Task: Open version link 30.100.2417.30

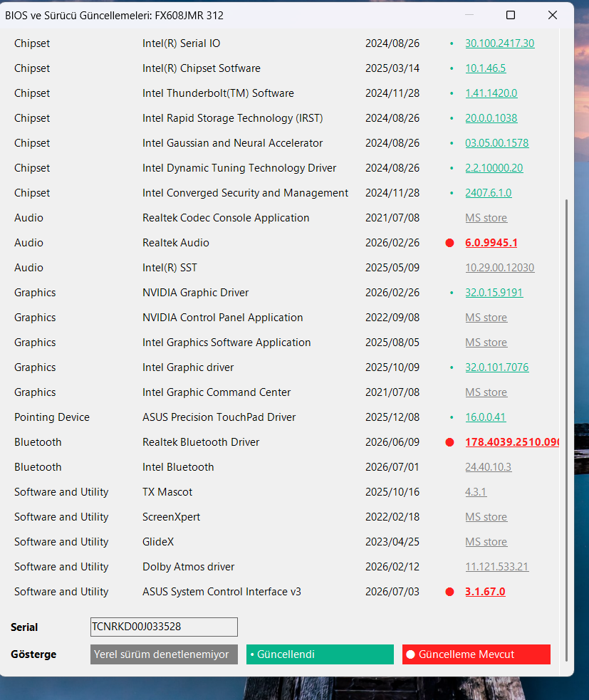Action: [x=500, y=43]
